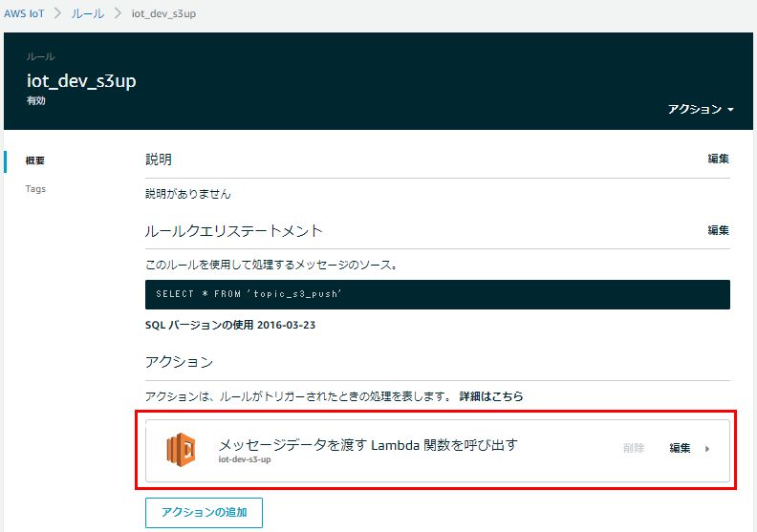757x532 pixels.
Task: Click 編集 next to ルールクエリステートメント
Action: tap(719, 230)
